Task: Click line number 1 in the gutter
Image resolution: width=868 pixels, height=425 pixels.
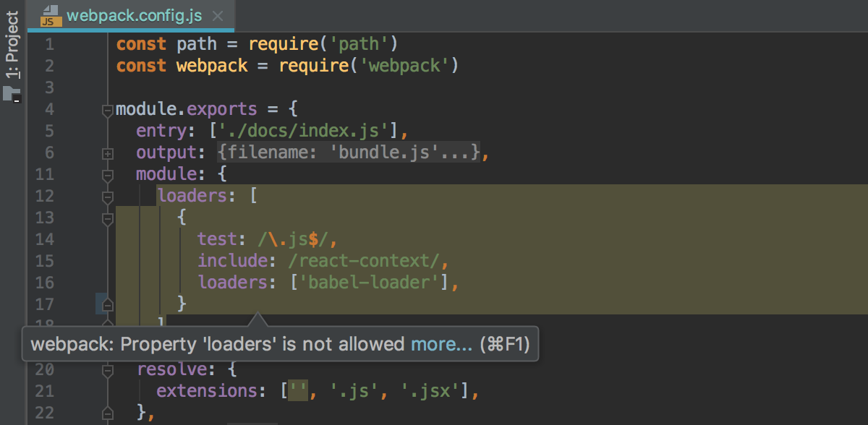Action: coord(49,44)
